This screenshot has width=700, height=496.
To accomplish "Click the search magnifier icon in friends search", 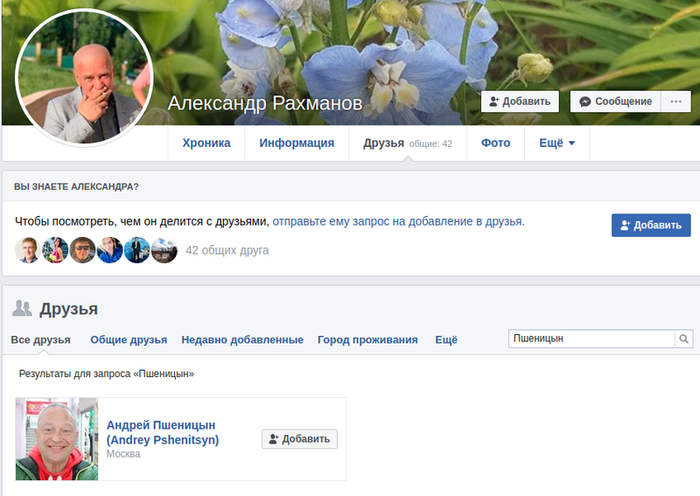I will click(x=684, y=339).
